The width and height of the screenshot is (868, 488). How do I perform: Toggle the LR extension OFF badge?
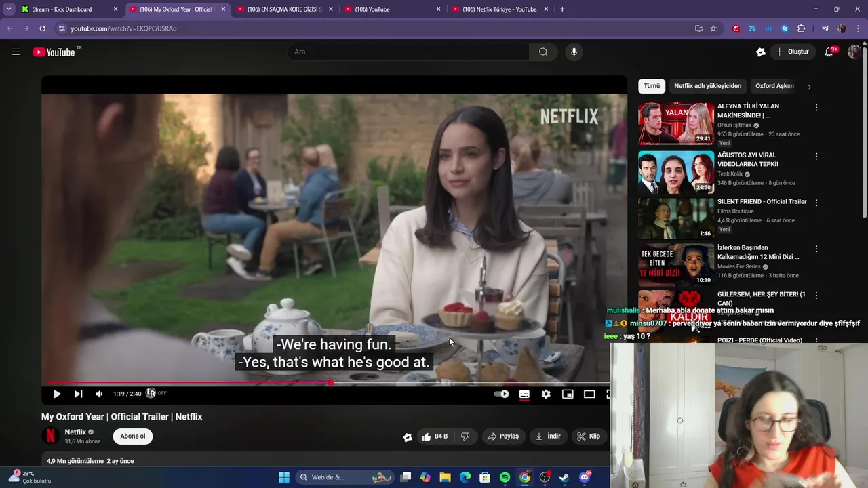click(x=156, y=393)
